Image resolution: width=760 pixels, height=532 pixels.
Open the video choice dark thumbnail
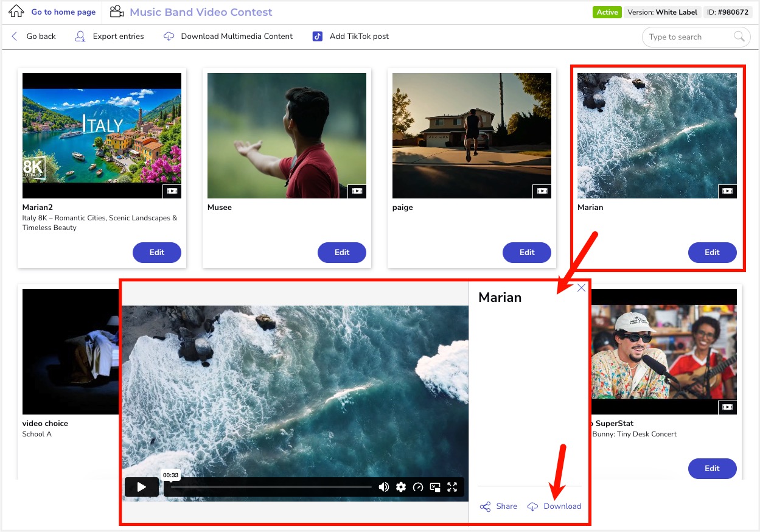71,352
